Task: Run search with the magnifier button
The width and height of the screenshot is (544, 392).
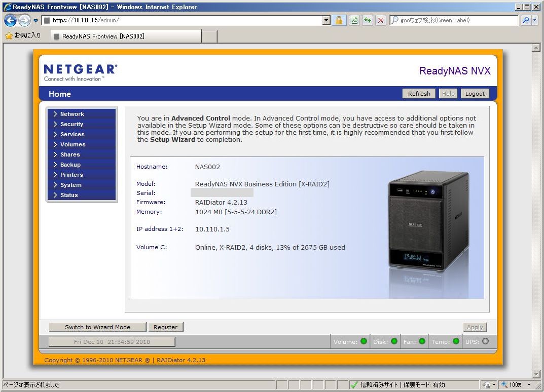Action: tap(526, 20)
